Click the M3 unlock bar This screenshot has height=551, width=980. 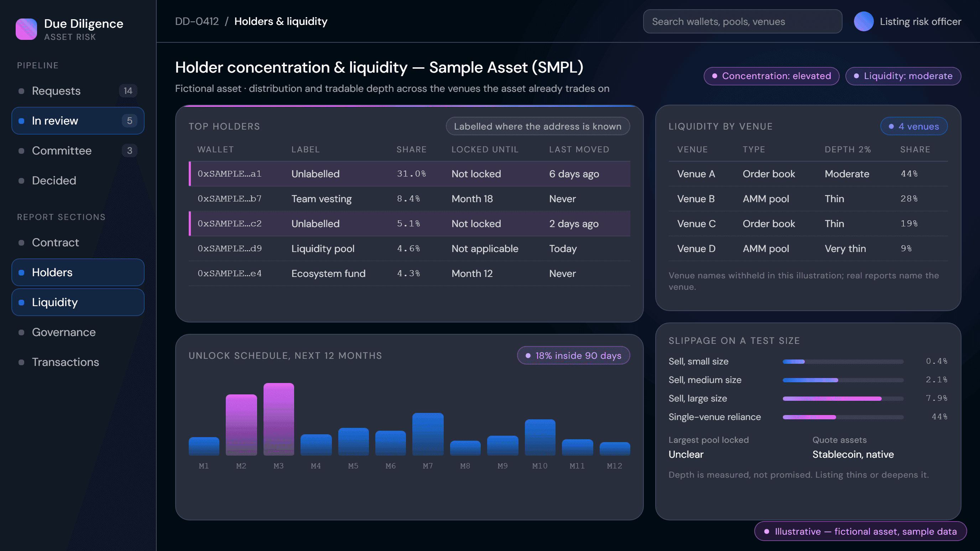click(x=278, y=419)
